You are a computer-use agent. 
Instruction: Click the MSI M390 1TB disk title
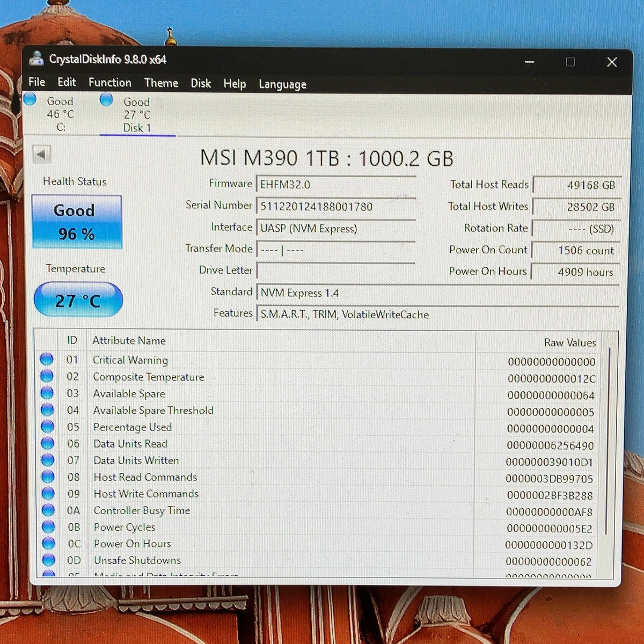[x=326, y=158]
